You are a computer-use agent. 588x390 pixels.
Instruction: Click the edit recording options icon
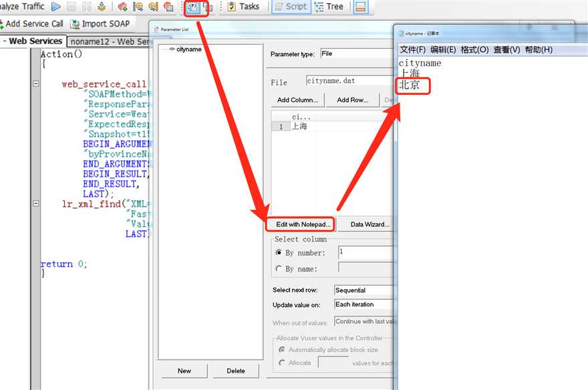(168, 7)
